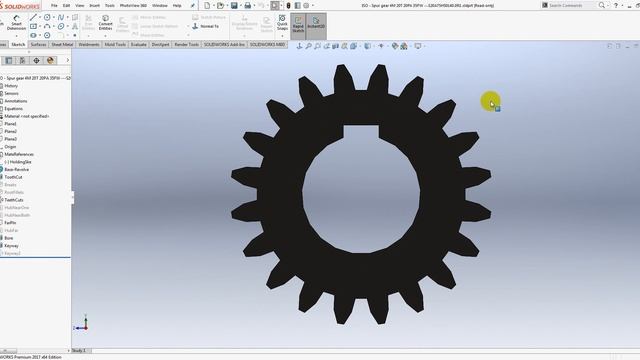Click the Edit Appearance icon
Image resolution: width=640 pixels, height=360 pixels.
(x=395, y=46)
